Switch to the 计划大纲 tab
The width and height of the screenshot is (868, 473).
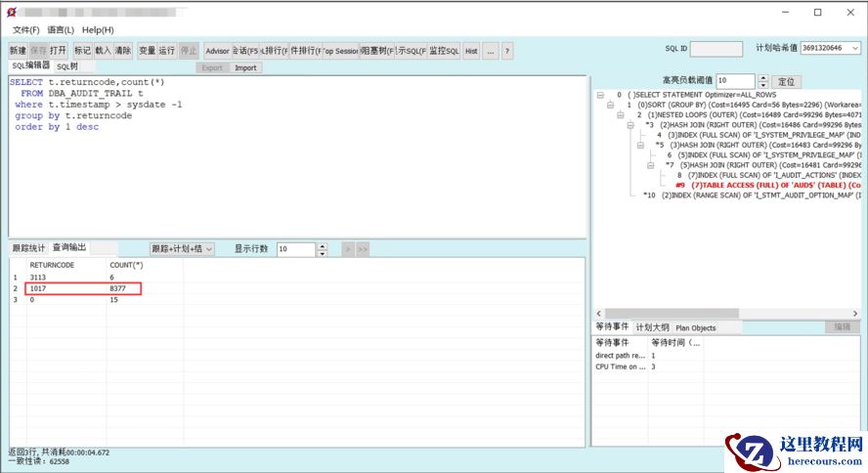652,327
